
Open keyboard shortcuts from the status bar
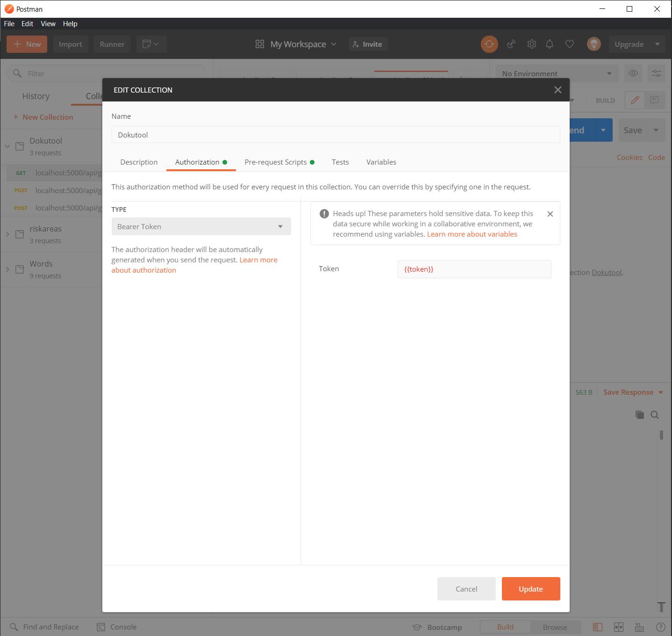639,627
